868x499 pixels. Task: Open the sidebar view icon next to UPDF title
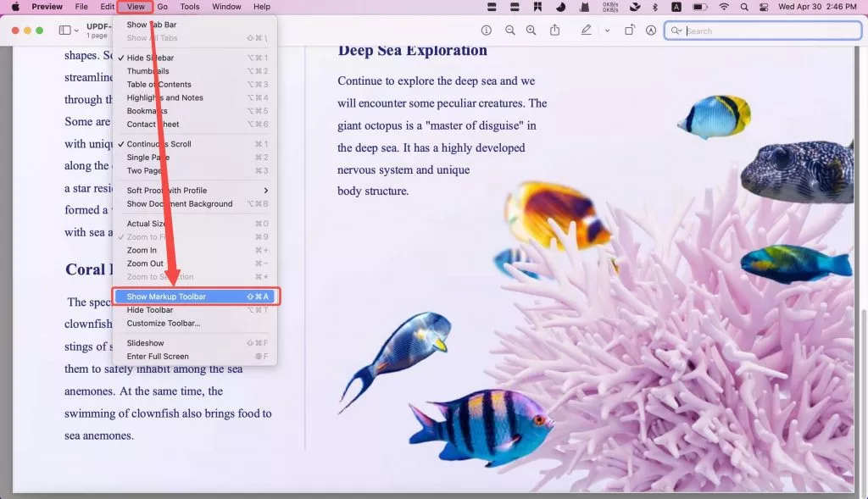click(x=64, y=30)
